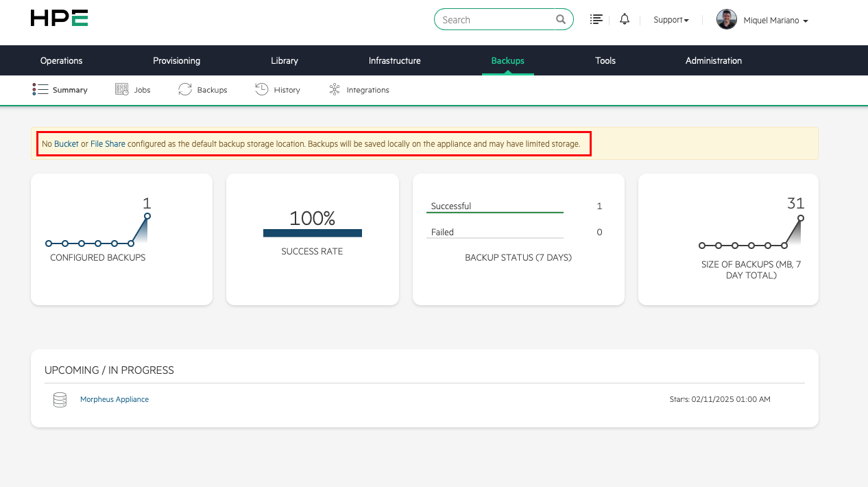Open the Morpheus Appliance backup link
This screenshot has height=487, width=868.
coord(114,399)
